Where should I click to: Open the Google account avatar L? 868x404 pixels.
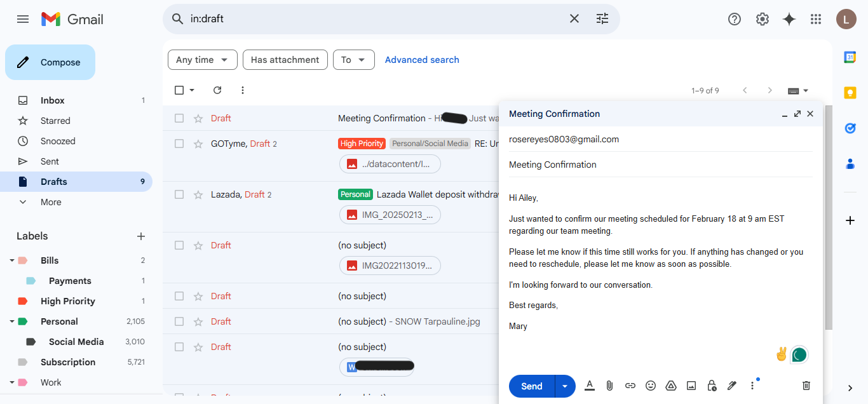point(846,19)
